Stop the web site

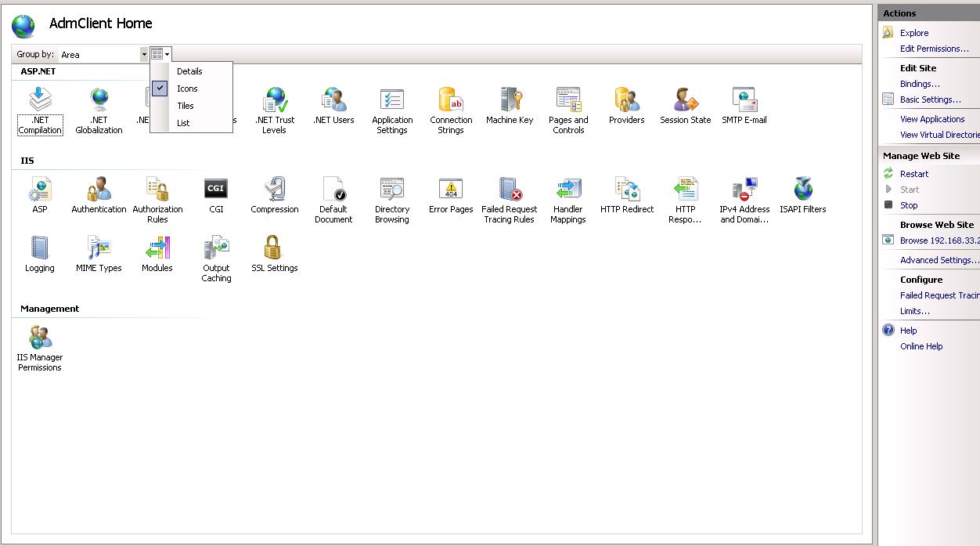tap(909, 205)
